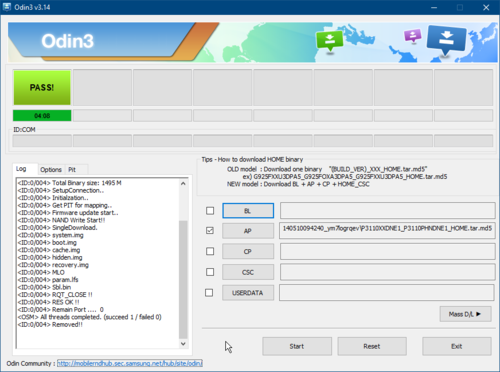
Task: Click the BL file button
Action: point(248,211)
